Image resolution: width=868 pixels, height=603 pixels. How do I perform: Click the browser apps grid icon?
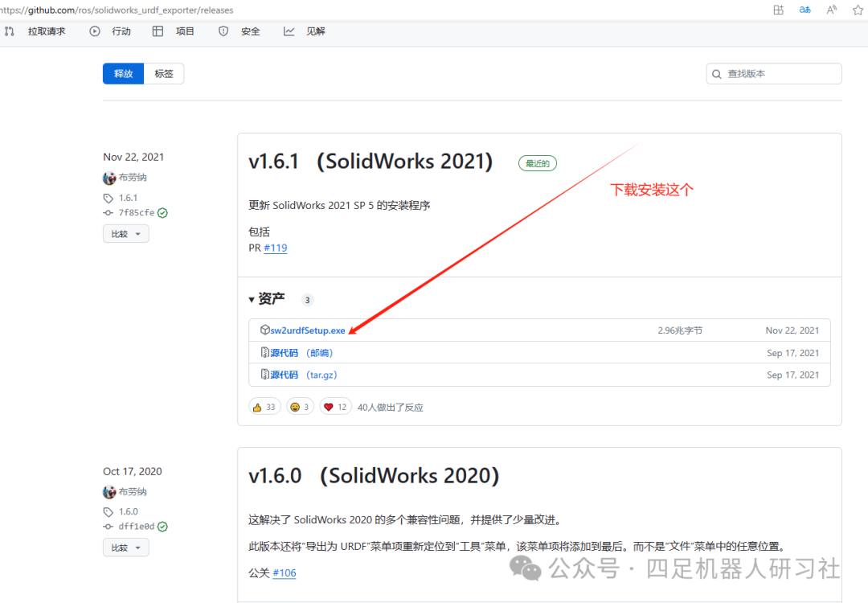pos(778,10)
